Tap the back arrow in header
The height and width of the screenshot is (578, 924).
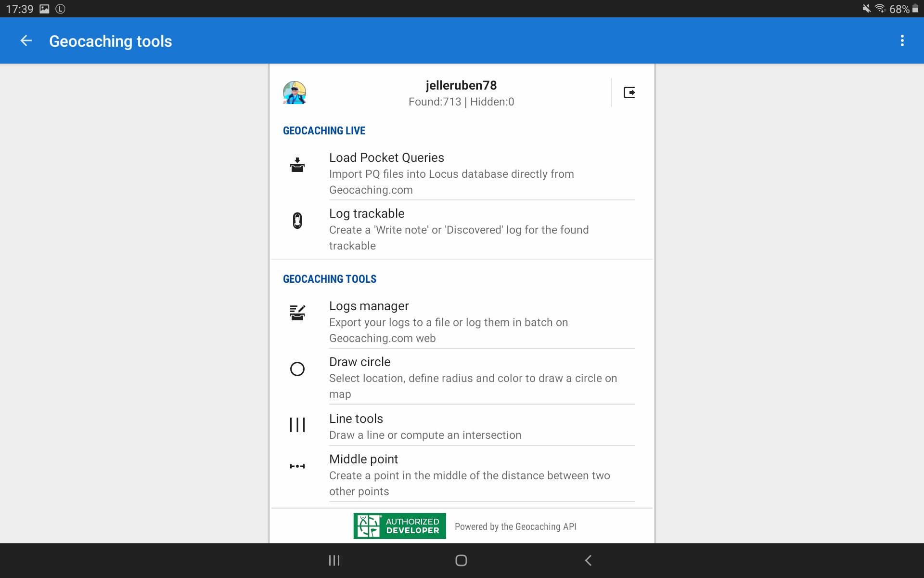tap(26, 41)
